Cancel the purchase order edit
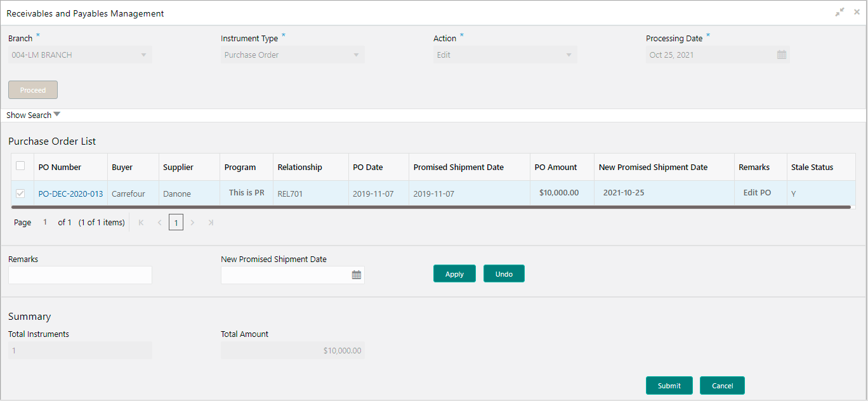This screenshot has width=868, height=401. (722, 386)
